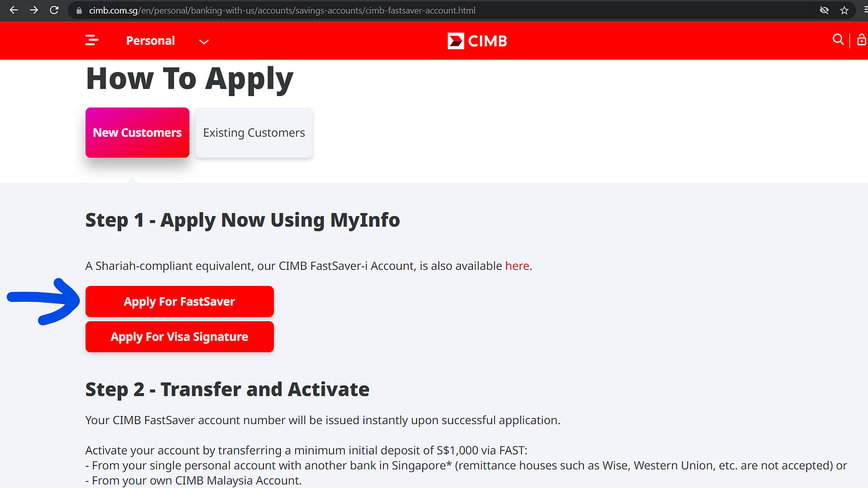This screenshot has height=488, width=868.
Task: Open the crossed-out eye icon in the address bar
Action: click(x=824, y=11)
